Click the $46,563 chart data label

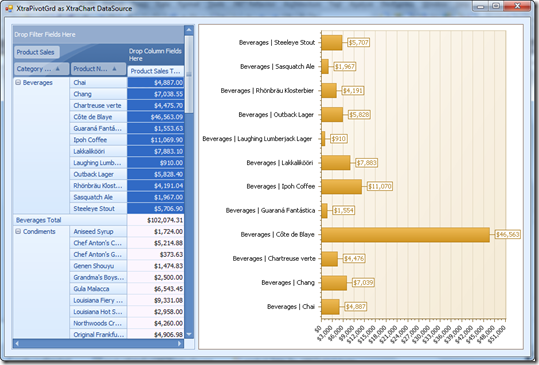508,235
